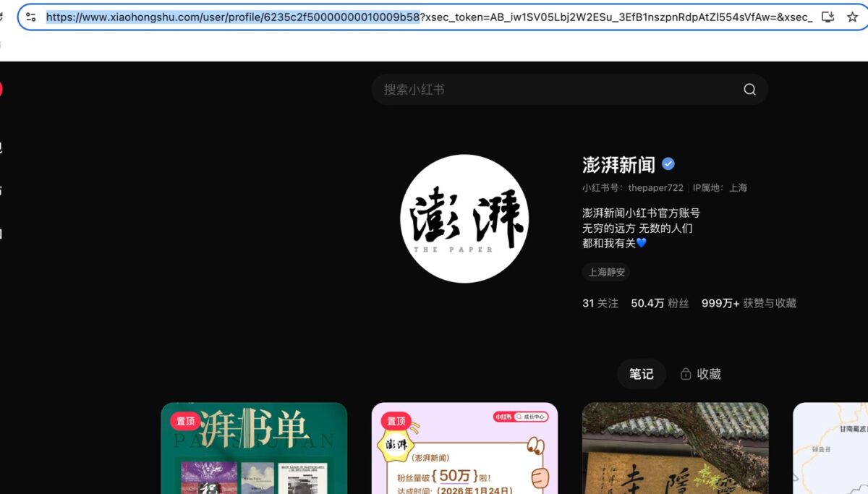
Task: Click the install app icon in address bar
Action: click(x=827, y=17)
